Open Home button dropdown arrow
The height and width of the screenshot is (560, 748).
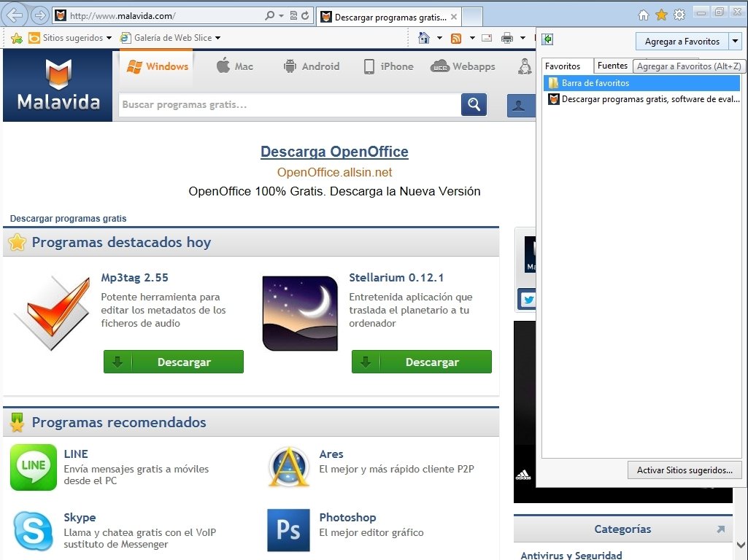pyautogui.click(x=439, y=38)
